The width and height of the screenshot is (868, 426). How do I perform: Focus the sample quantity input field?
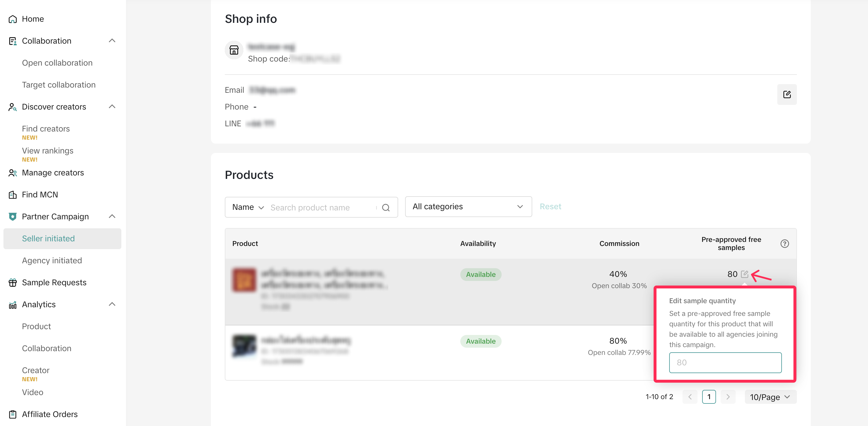pyautogui.click(x=725, y=363)
